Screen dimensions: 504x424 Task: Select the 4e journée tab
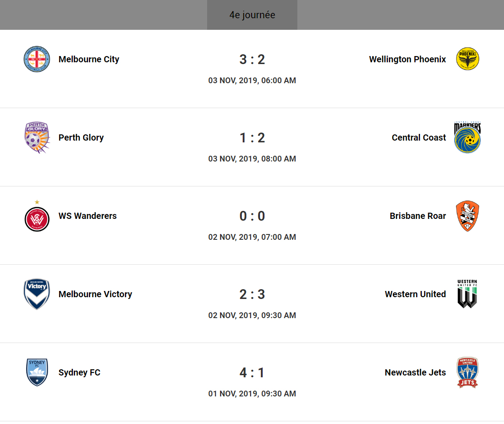coord(252,15)
